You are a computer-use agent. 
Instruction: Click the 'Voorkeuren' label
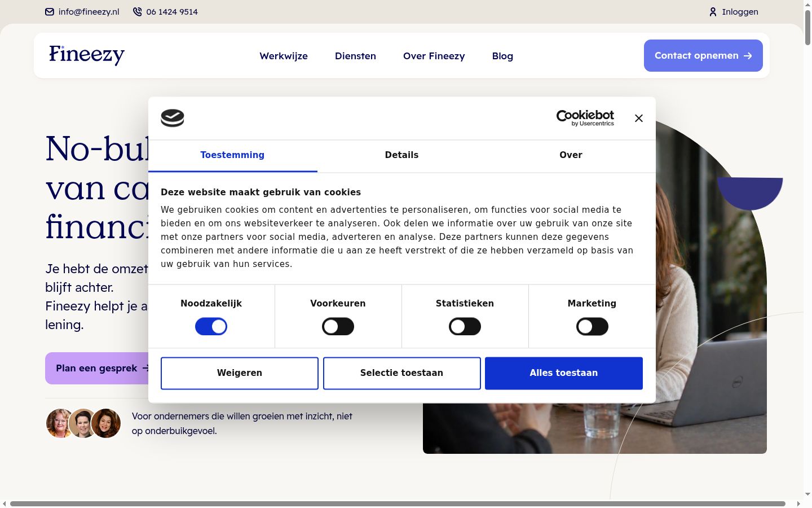(338, 303)
